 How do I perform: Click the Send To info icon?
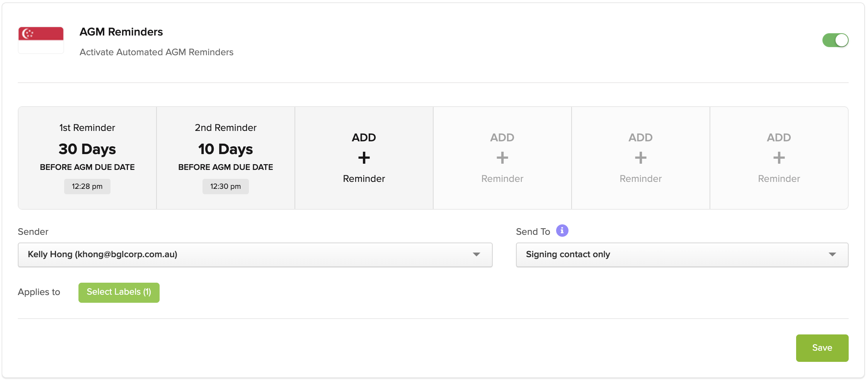562,231
